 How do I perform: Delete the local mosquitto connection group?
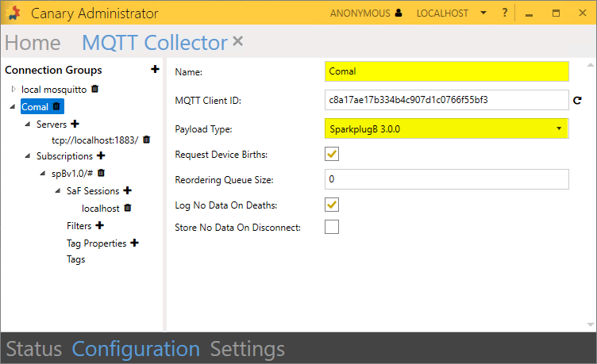[x=95, y=90]
